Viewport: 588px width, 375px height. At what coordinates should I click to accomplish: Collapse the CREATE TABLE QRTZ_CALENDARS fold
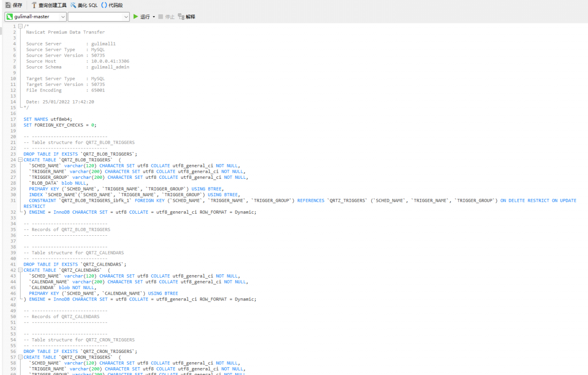click(x=20, y=270)
